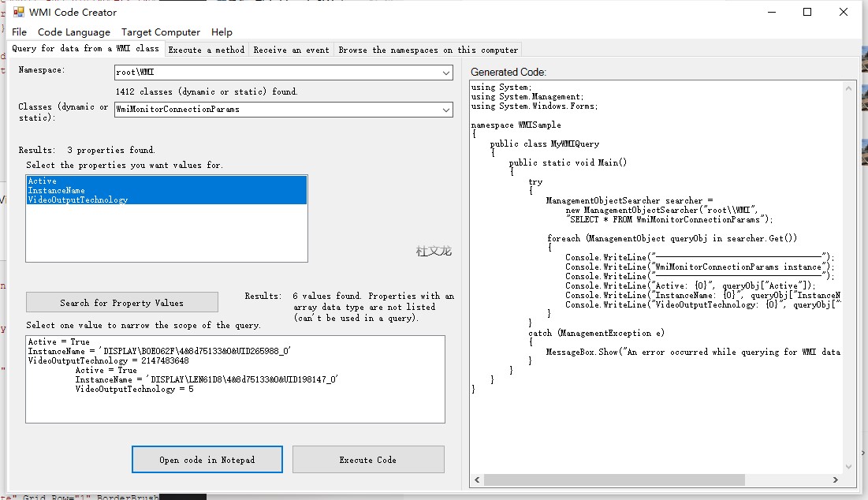Click Search for Property Values button
The height and width of the screenshot is (500, 868).
(121, 303)
